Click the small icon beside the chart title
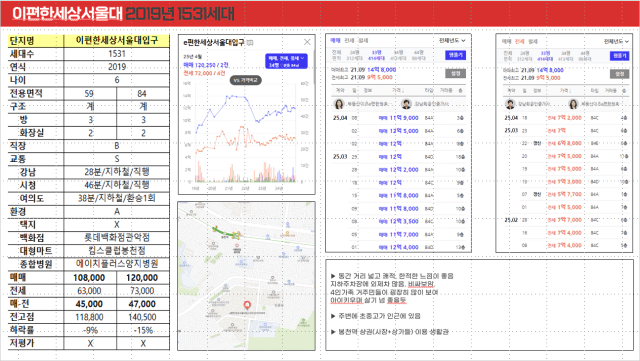Viewport: 640px width, 361px height. (250, 42)
